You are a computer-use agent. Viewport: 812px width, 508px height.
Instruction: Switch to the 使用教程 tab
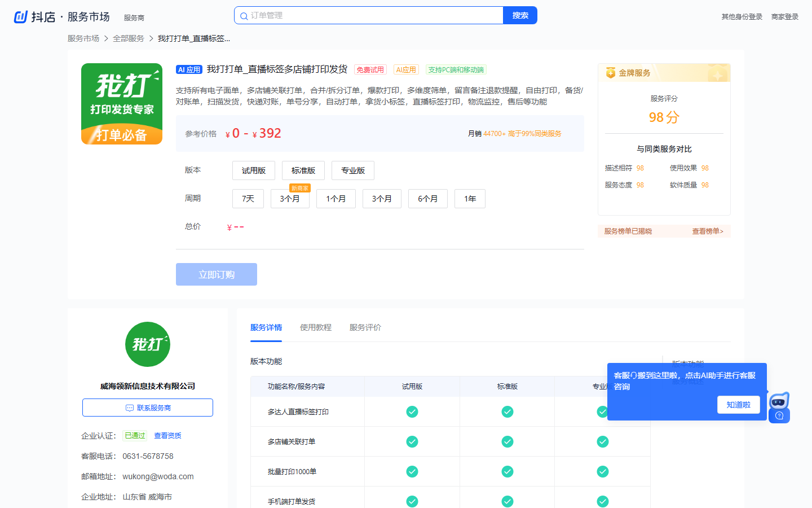(x=316, y=327)
